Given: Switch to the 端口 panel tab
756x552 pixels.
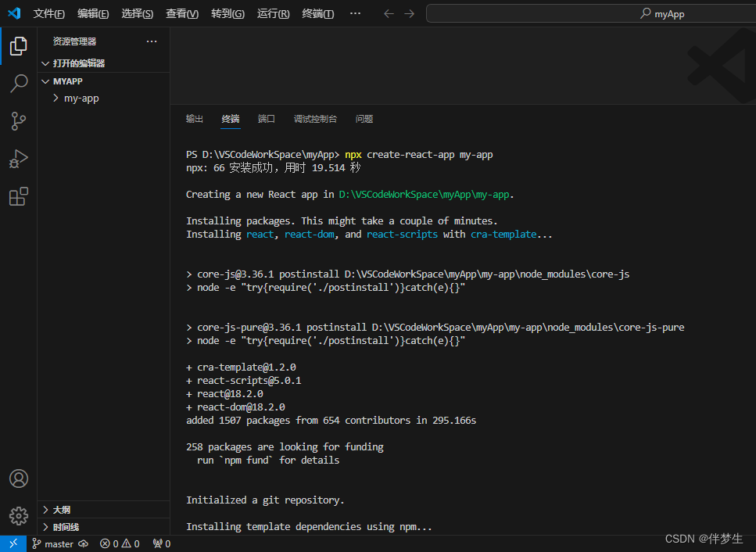Looking at the screenshot, I should (266, 119).
